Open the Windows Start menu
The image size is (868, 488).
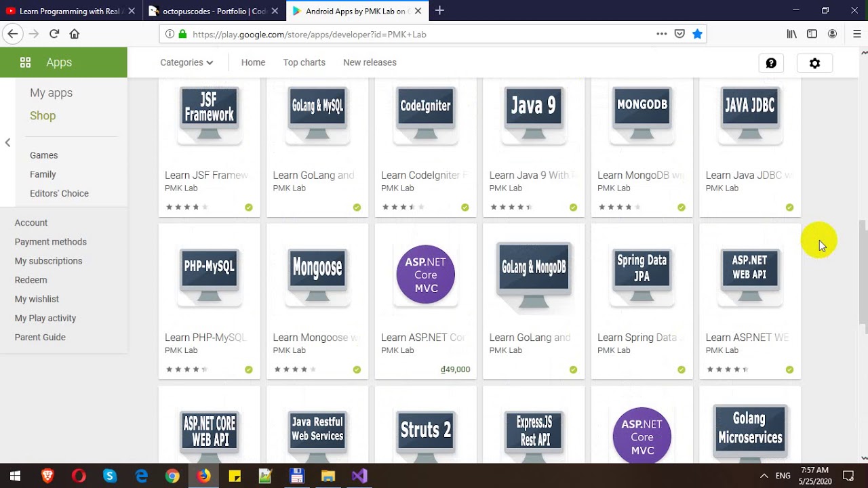[x=15, y=476]
